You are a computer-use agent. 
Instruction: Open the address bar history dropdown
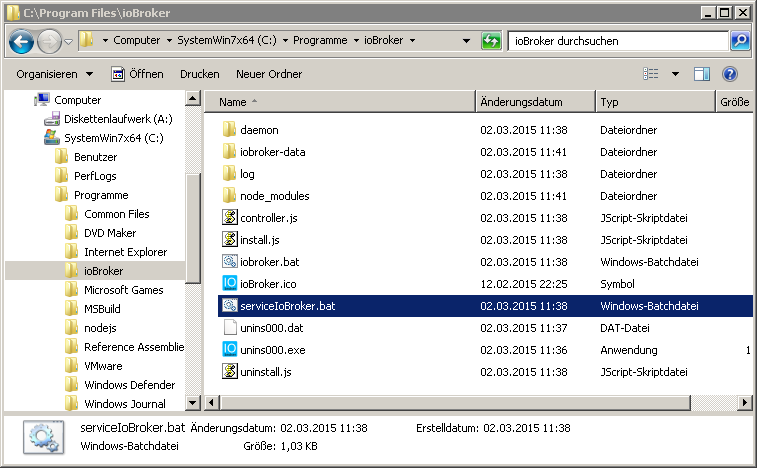tap(466, 41)
